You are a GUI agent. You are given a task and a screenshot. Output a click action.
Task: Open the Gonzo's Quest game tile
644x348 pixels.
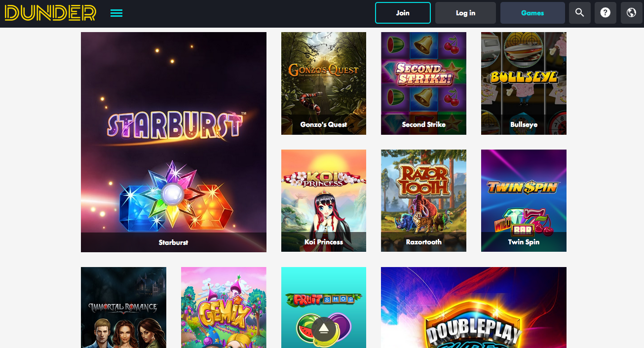pyautogui.click(x=324, y=83)
